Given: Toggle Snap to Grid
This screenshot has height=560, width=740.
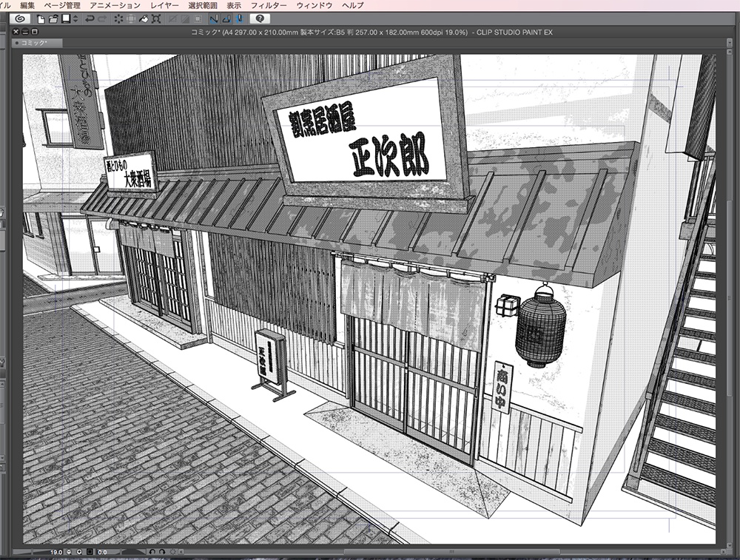Looking at the screenshot, I should pyautogui.click(x=240, y=19).
